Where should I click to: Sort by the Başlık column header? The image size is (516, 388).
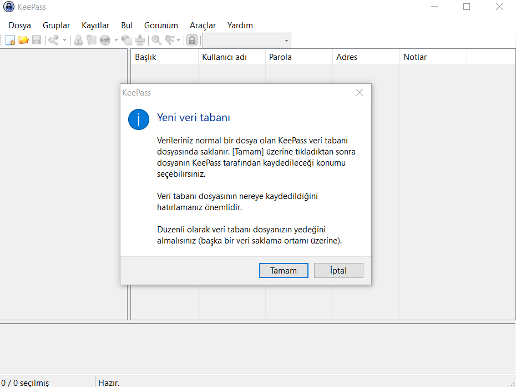point(165,57)
